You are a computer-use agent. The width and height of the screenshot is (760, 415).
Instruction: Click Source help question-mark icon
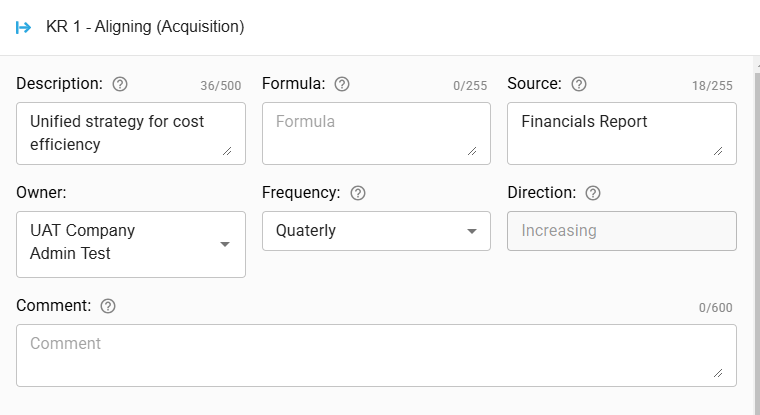(579, 84)
